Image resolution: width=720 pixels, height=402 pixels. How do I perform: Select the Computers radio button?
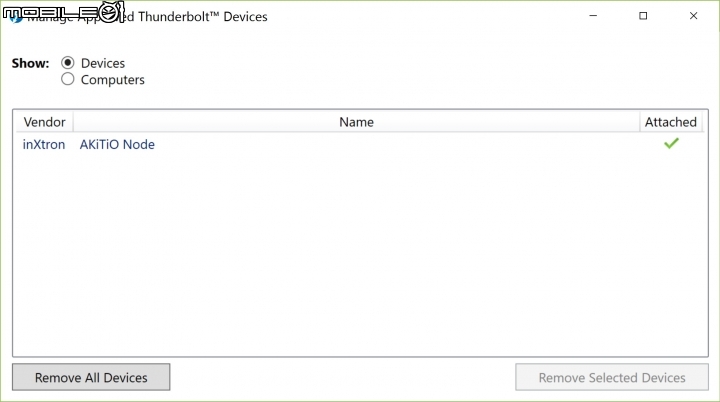click(x=68, y=79)
